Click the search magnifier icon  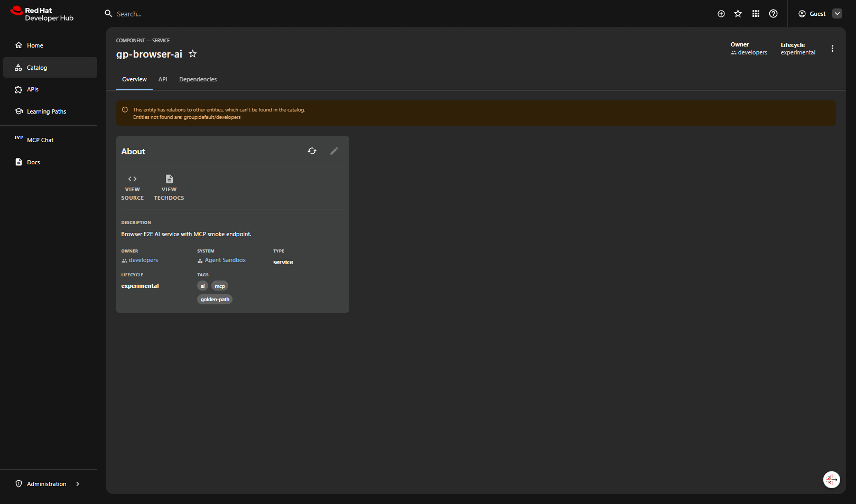pyautogui.click(x=108, y=14)
